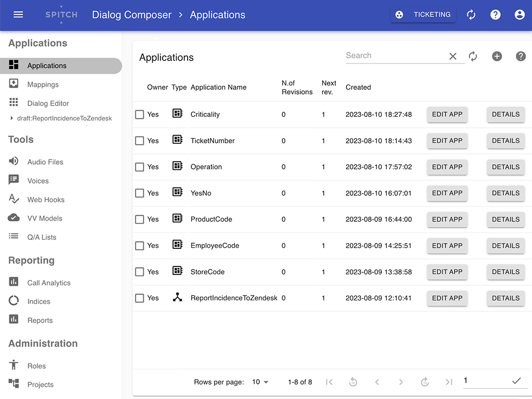Tick the checkbox for StoreCode application

[x=139, y=272]
